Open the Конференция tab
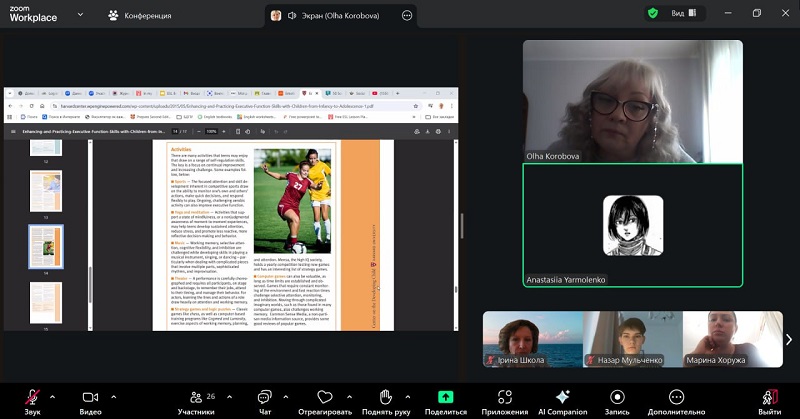This screenshot has width=800, height=419. click(139, 15)
